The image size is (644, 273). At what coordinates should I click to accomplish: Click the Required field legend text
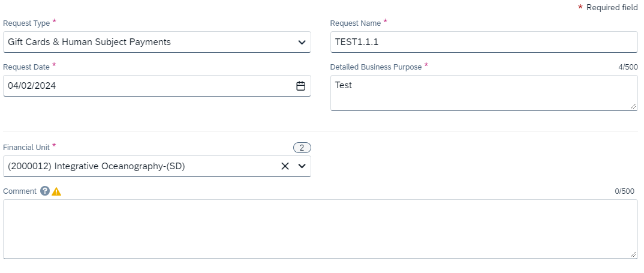pyautogui.click(x=612, y=8)
